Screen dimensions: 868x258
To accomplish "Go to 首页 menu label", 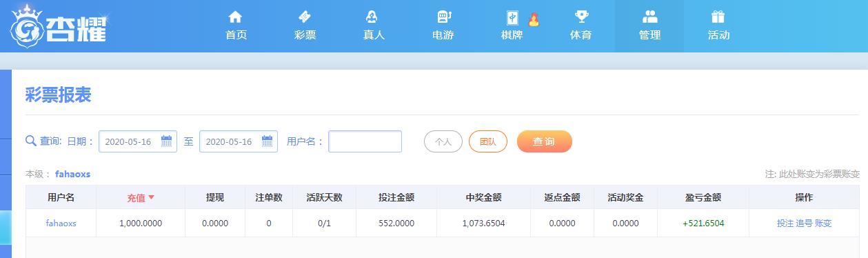I will [236, 35].
